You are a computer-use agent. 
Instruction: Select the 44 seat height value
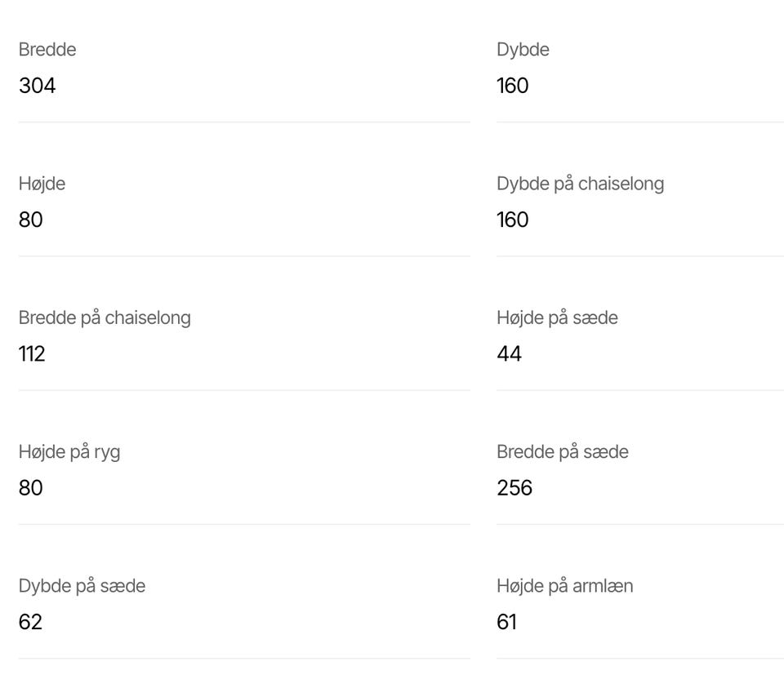510,353
